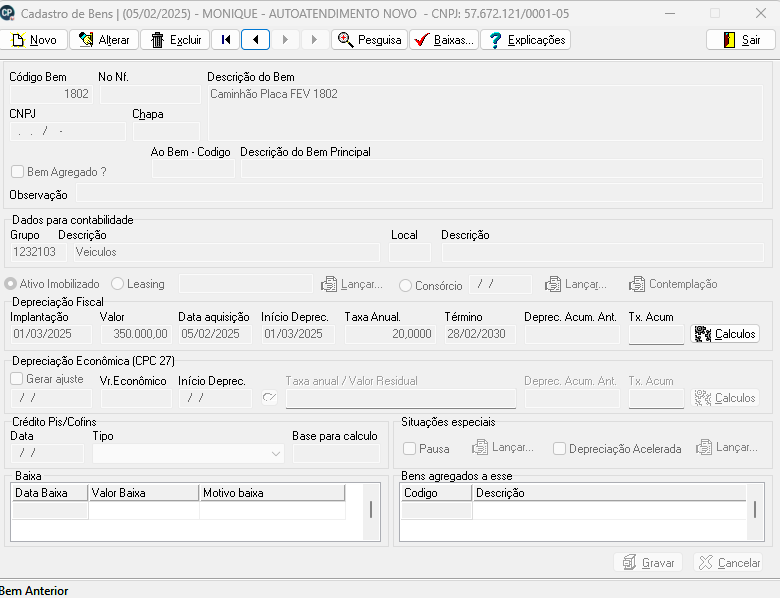The image size is (780, 598).
Task: Click the Taxa Anual field 20,0000
Action: click(x=390, y=334)
